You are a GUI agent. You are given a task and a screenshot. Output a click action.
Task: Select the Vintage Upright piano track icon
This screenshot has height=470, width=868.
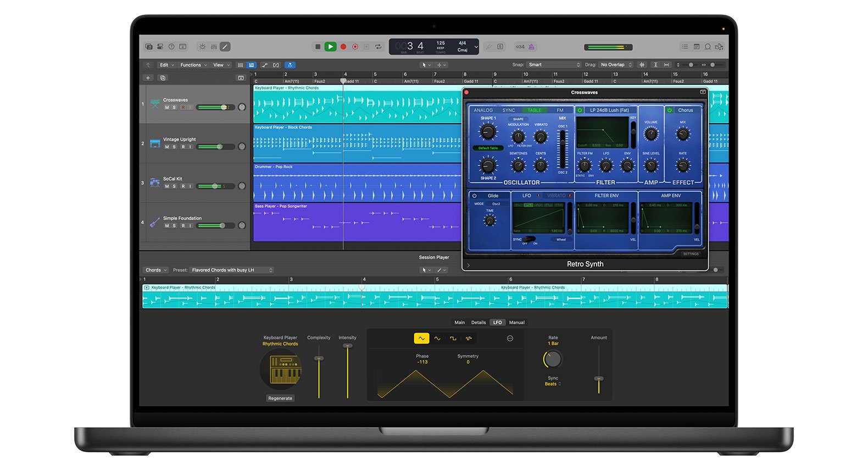click(155, 143)
